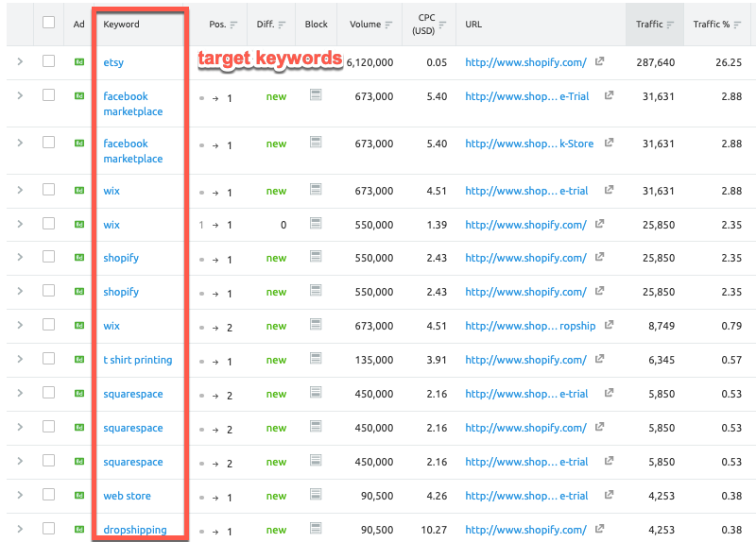The width and height of the screenshot is (756, 542).
Task: Expand the dropshipping row
Action: [20, 529]
